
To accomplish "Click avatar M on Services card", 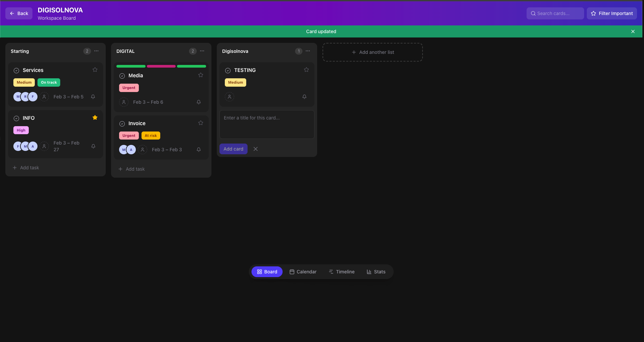I will [x=18, y=97].
